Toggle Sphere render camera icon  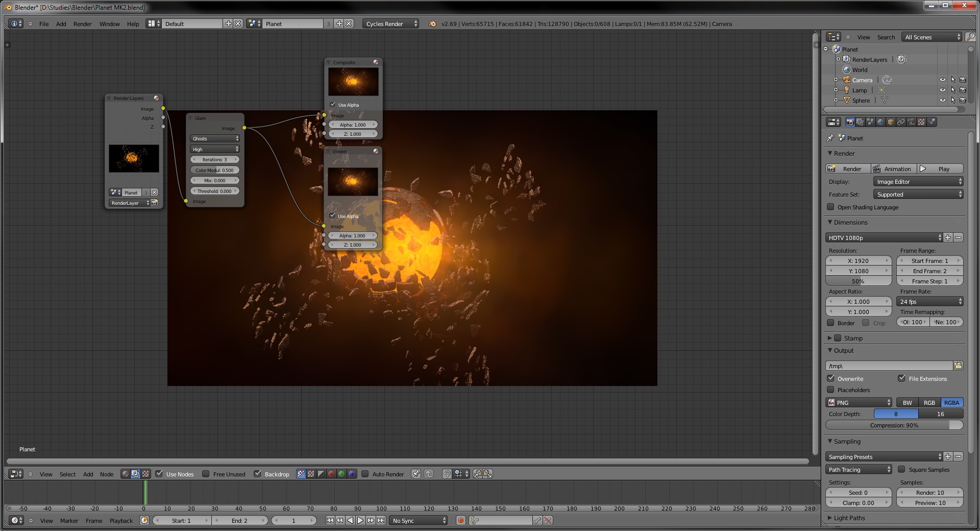tap(963, 100)
